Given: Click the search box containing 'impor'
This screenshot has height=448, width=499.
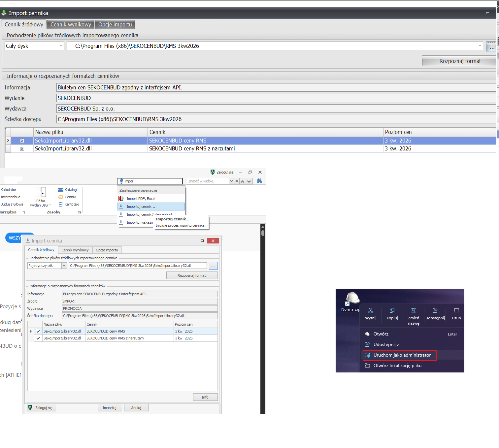Looking at the screenshot, I should 150,181.
